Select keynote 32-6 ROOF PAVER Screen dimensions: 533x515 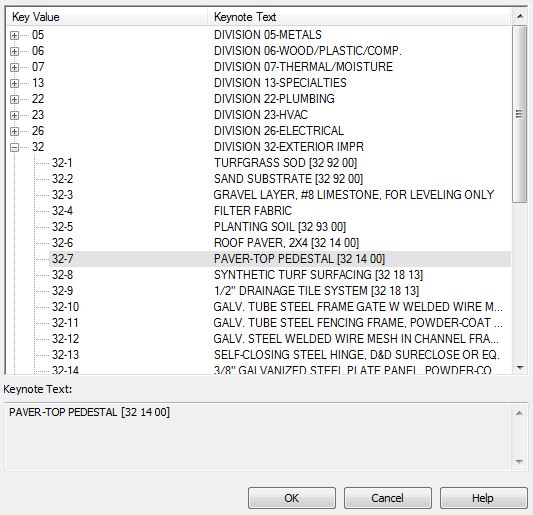pyautogui.click(x=280, y=243)
